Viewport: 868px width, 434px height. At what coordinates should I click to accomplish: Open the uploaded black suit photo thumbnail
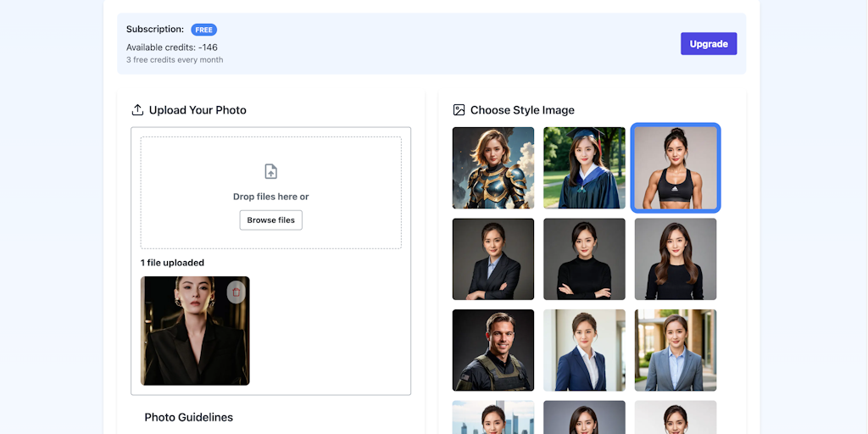click(x=195, y=331)
